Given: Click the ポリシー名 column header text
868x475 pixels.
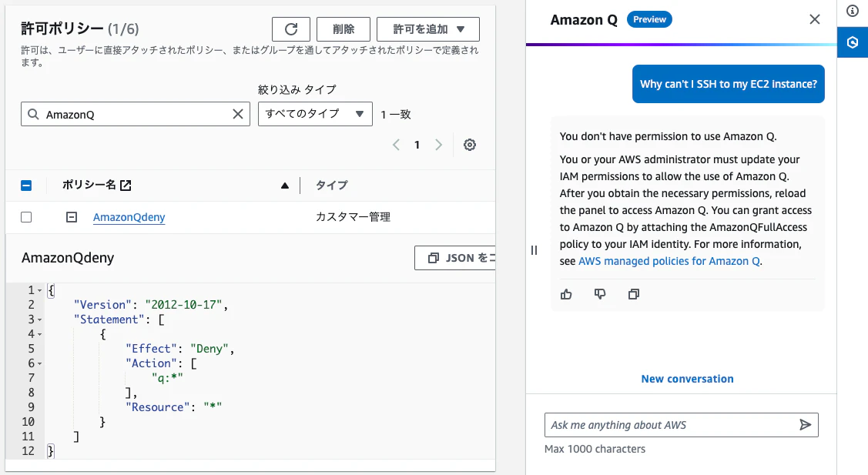Looking at the screenshot, I should pos(89,186).
